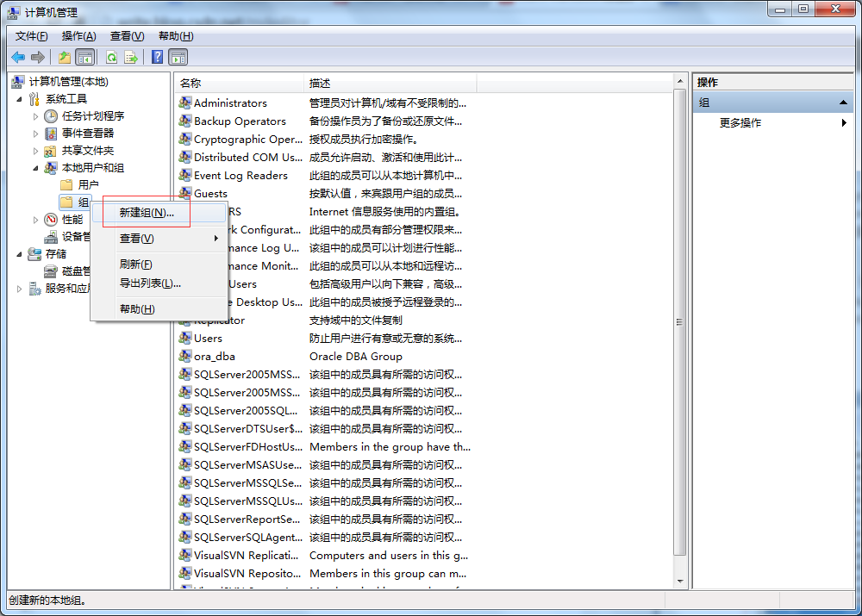The height and width of the screenshot is (616, 862).
Task: Select the Guests group icon
Action: (184, 193)
